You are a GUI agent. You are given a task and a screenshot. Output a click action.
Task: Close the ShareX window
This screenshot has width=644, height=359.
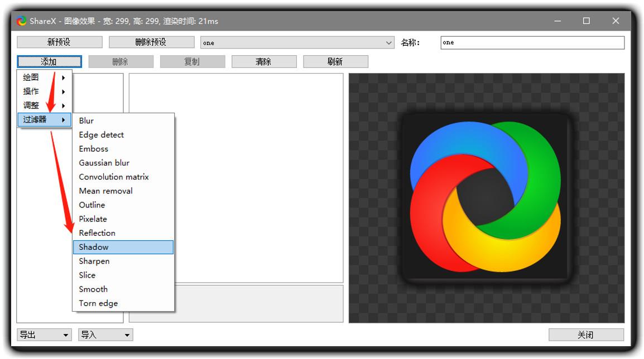pyautogui.click(x=615, y=21)
